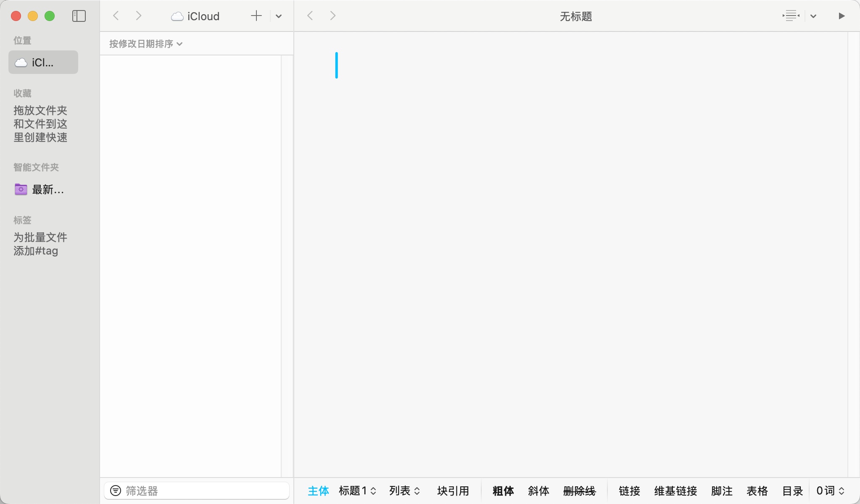Apply 块引用 blockquote formatting
Viewport: 860px width, 504px height.
tap(453, 491)
